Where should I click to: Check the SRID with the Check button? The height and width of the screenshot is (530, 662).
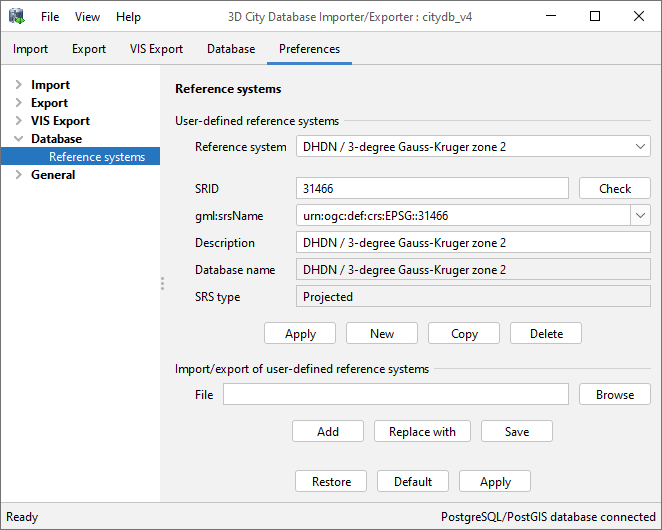pyautogui.click(x=615, y=188)
